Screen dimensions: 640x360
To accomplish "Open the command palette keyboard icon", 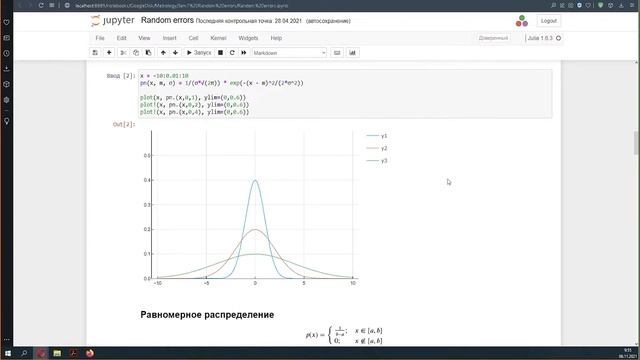I will [337, 53].
